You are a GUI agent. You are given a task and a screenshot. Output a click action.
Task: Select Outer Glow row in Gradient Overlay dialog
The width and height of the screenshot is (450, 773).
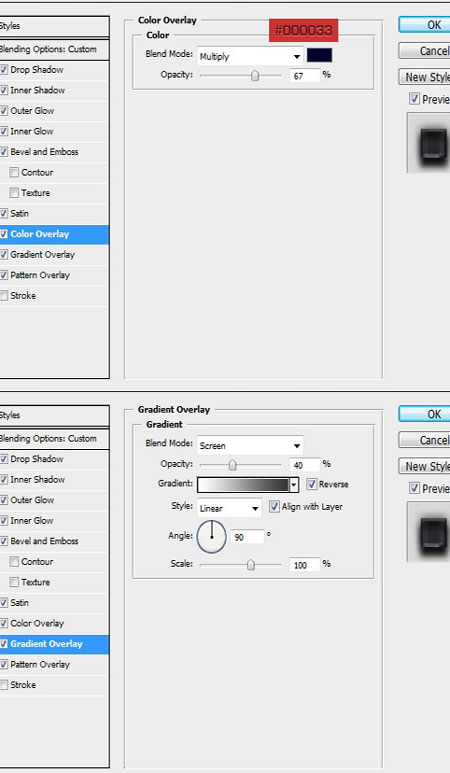pos(53,500)
